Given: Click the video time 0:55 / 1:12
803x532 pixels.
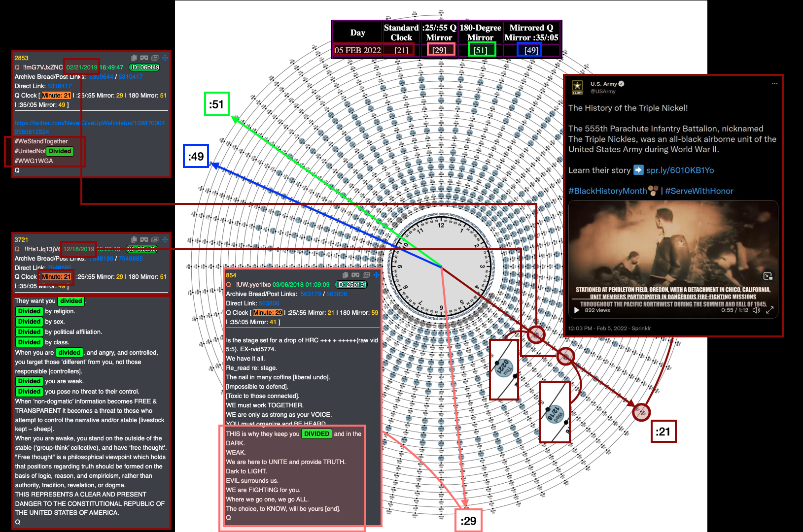Looking at the screenshot, I should (x=734, y=310).
